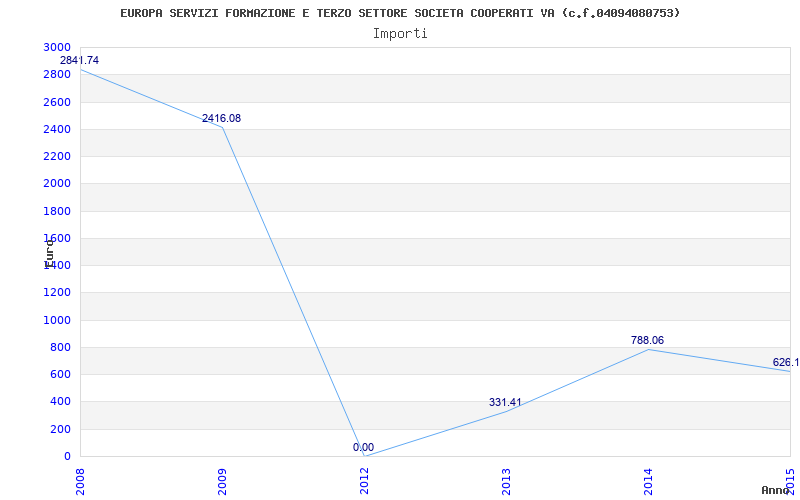
Task: Click x-axis year 2012
Action: tap(364, 483)
